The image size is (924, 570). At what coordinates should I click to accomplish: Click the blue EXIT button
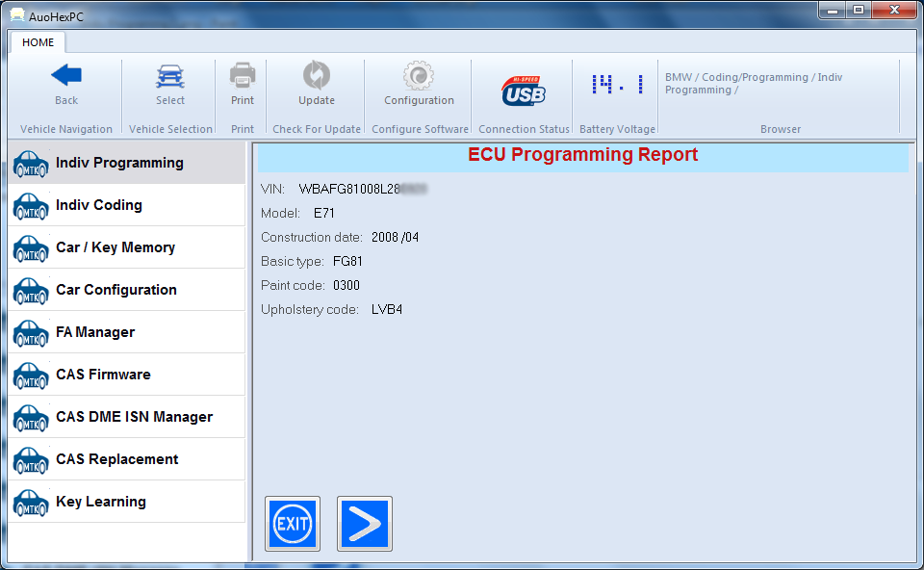(293, 524)
